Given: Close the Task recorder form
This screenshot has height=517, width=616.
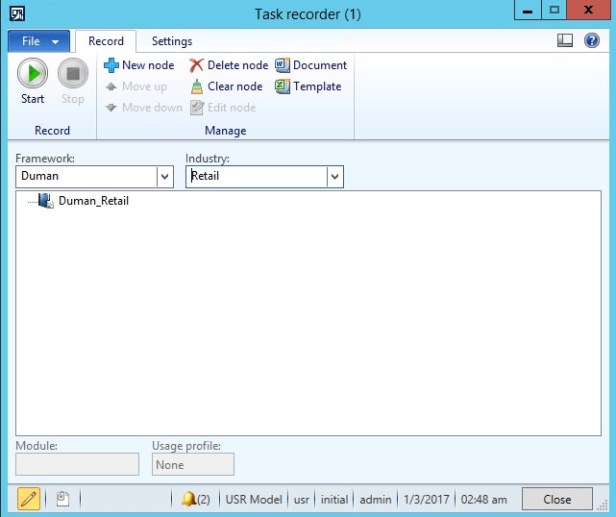Looking at the screenshot, I should 557,499.
